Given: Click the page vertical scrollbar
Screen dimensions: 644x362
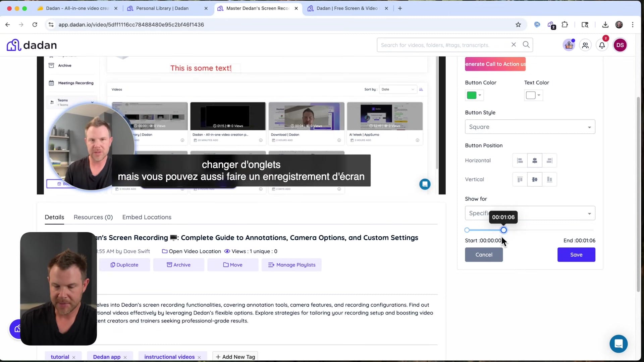Looking at the screenshot, I should tap(638, 194).
